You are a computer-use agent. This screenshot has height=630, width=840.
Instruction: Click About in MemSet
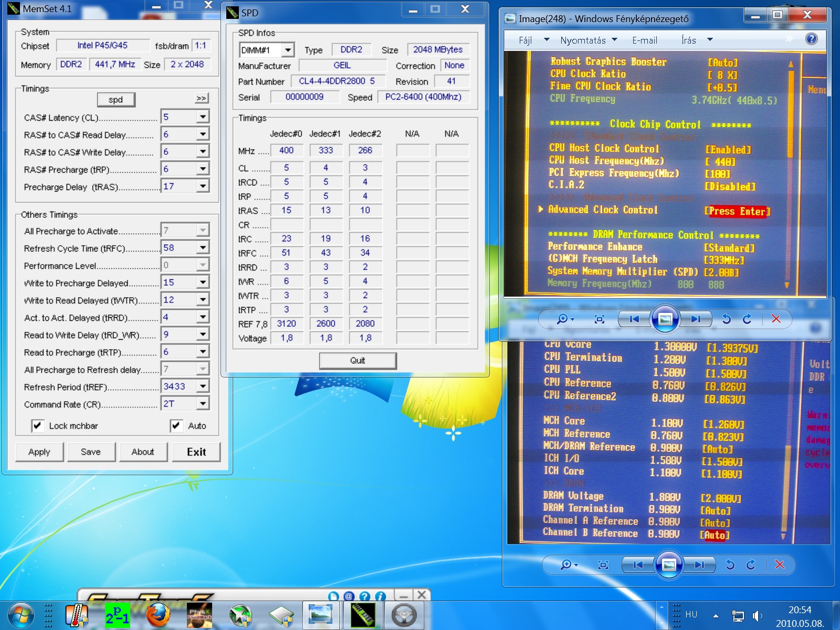(x=143, y=452)
